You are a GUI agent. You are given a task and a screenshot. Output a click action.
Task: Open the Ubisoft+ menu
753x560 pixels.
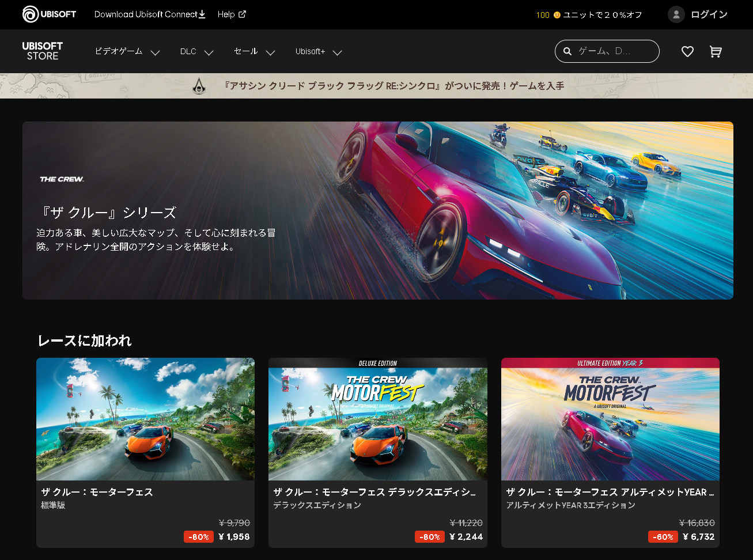(310, 51)
